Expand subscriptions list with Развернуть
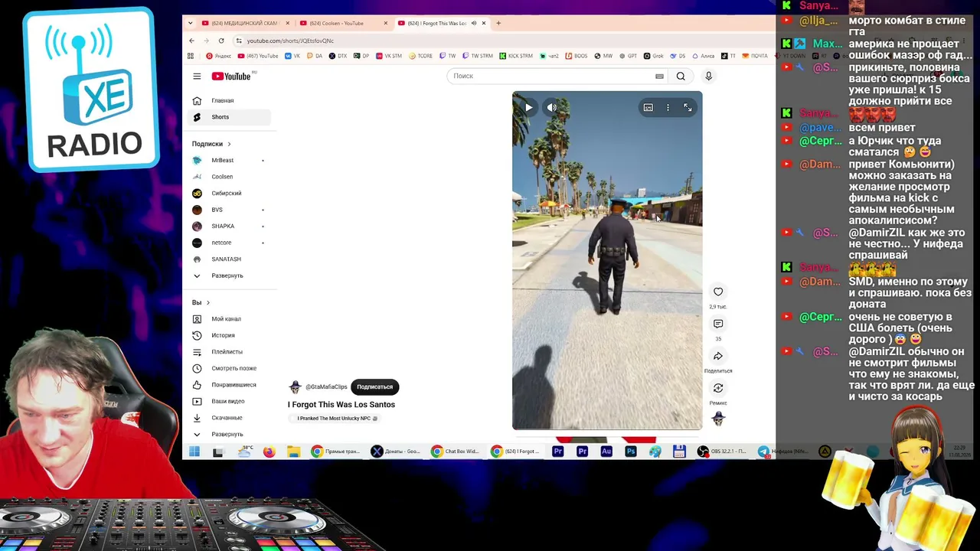Screen dimensions: 980x551 click(230, 275)
